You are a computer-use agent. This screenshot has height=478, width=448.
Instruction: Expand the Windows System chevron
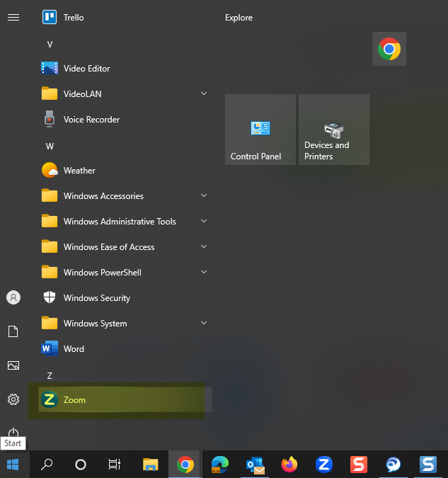pos(204,323)
